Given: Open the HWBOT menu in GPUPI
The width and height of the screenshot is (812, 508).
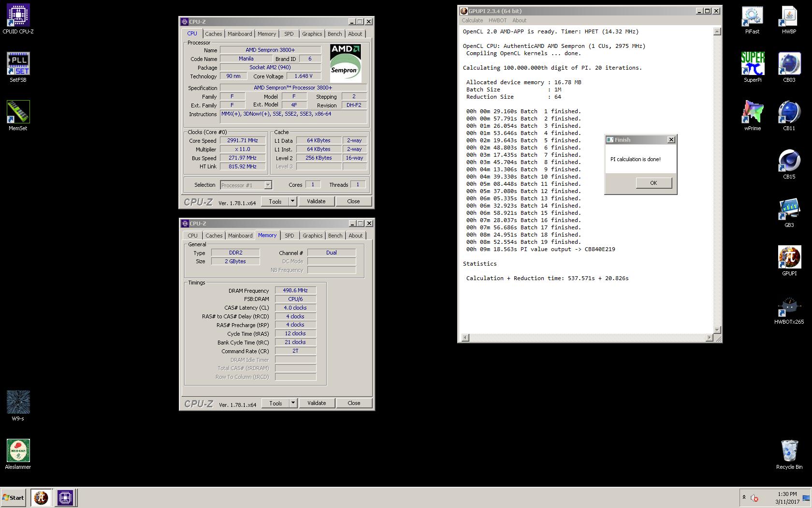Looking at the screenshot, I should click(497, 20).
